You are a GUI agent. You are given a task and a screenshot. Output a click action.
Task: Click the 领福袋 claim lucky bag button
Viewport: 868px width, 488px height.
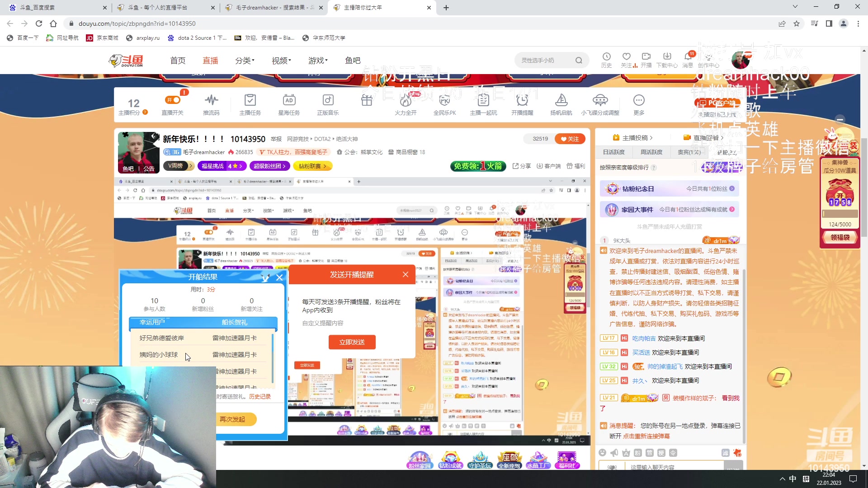[x=840, y=238]
